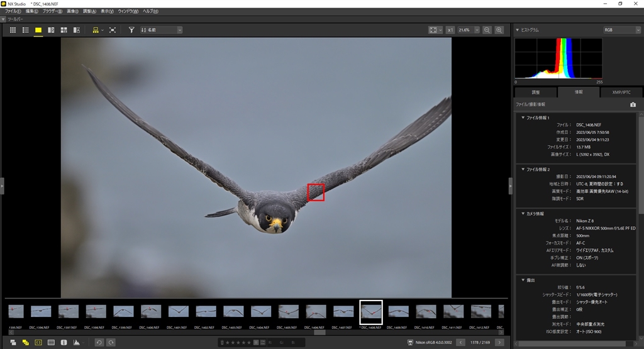
Task: Click the x1 100% zoom button
Action: tap(450, 30)
